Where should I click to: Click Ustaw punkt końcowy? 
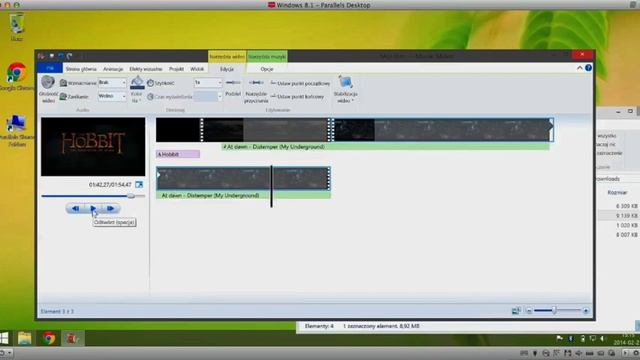[297, 97]
